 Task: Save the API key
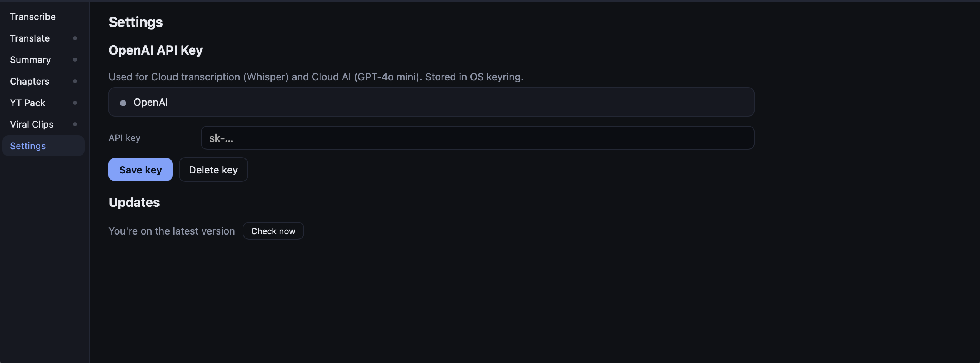tap(140, 170)
